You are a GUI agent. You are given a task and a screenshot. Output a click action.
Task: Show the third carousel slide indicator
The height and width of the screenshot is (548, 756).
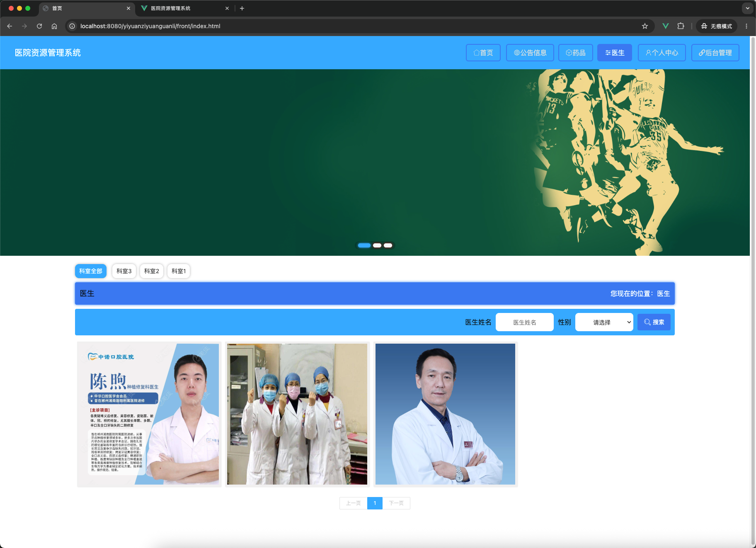388,245
